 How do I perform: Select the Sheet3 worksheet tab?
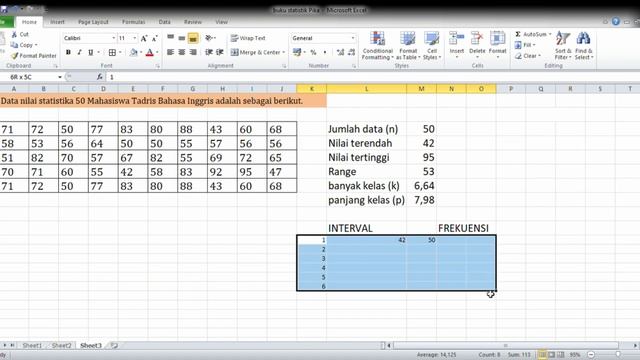[x=91, y=345]
